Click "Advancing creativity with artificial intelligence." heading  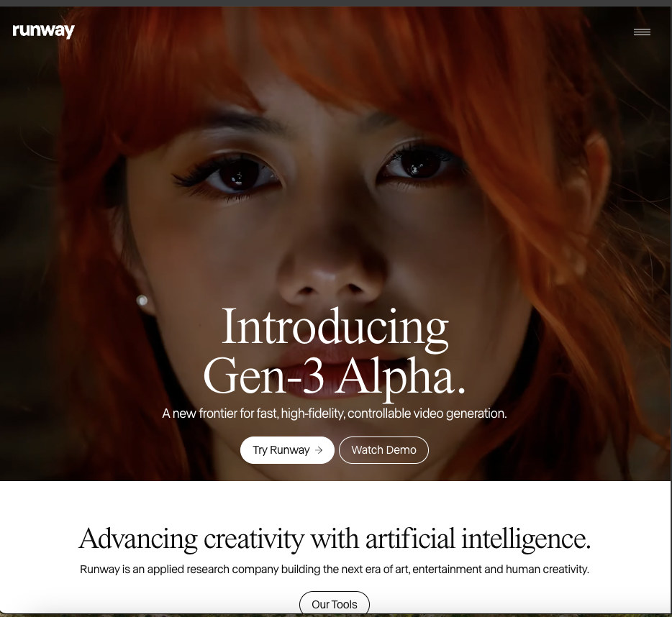click(x=335, y=539)
